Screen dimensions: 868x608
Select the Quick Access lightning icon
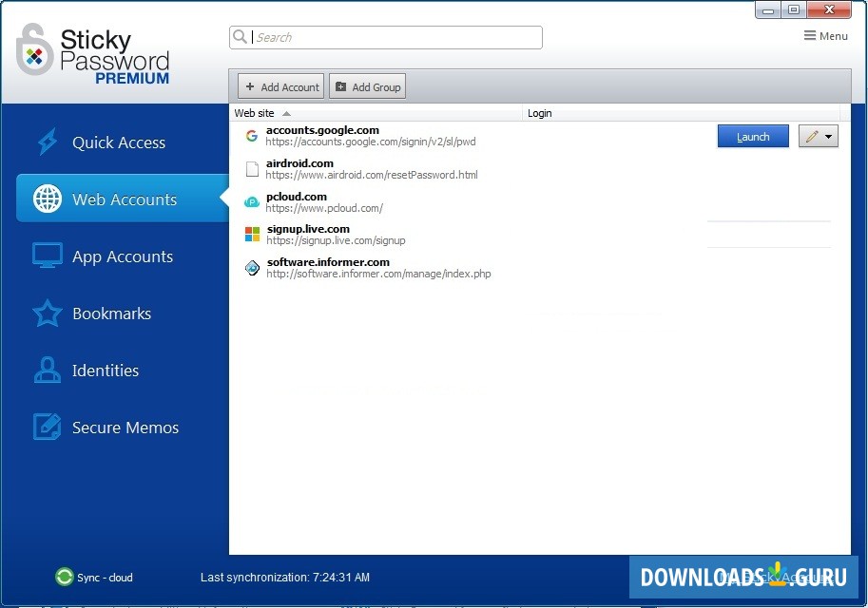tap(47, 142)
